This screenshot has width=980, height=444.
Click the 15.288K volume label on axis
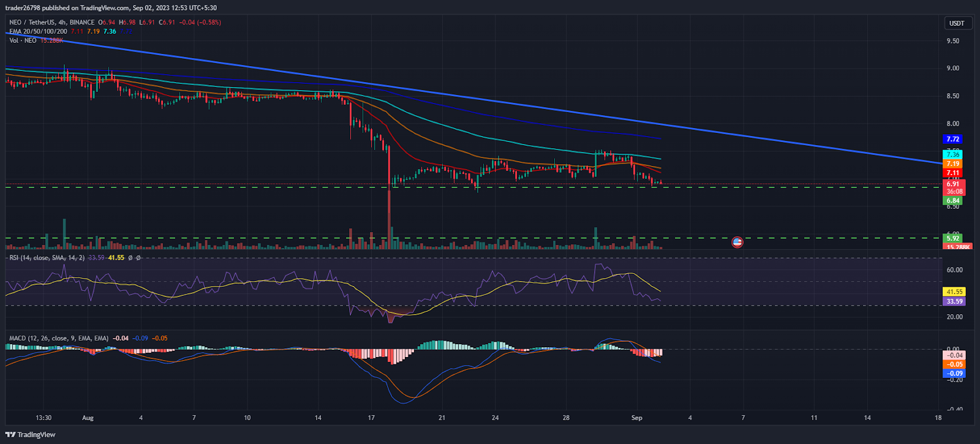coord(957,247)
